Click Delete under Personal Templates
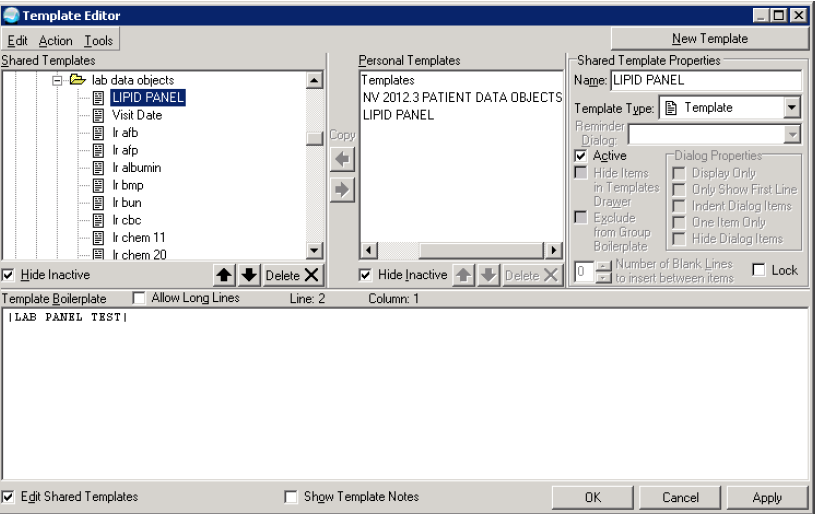Image resolution: width=816 pixels, height=514 pixels. pyautogui.click(x=532, y=275)
